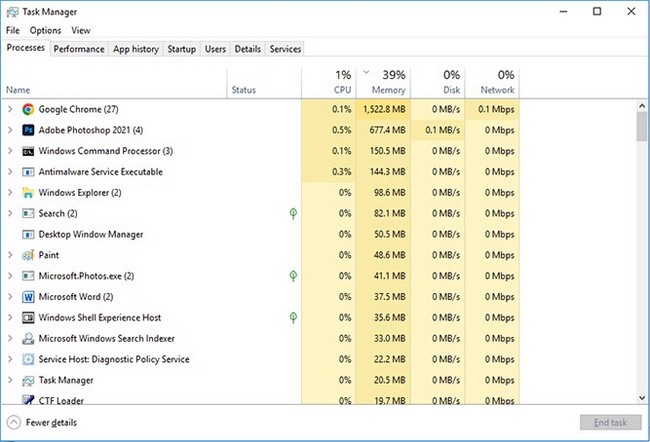Image resolution: width=650 pixels, height=442 pixels.
Task: Click the Adobe Photoshop 2021 icon
Action: (x=28, y=130)
